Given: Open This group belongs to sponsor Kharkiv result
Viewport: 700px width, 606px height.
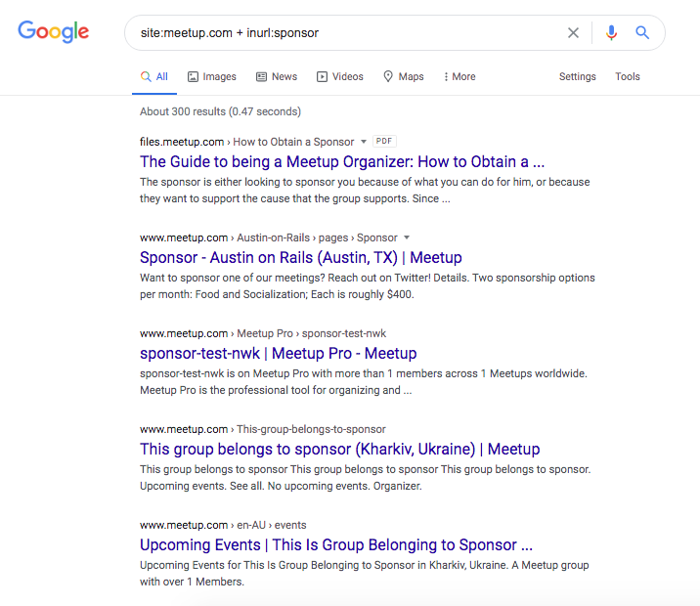Looking at the screenshot, I should tap(339, 449).
